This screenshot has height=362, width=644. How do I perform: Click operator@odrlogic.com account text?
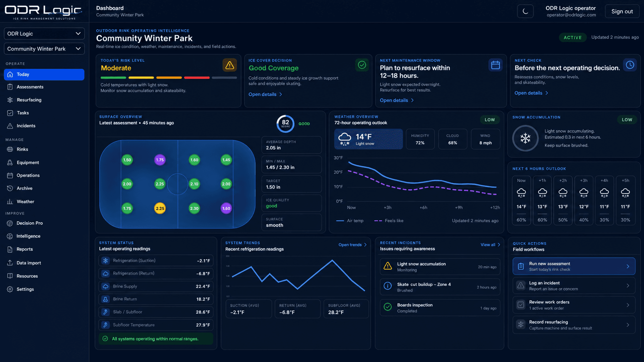click(x=571, y=15)
